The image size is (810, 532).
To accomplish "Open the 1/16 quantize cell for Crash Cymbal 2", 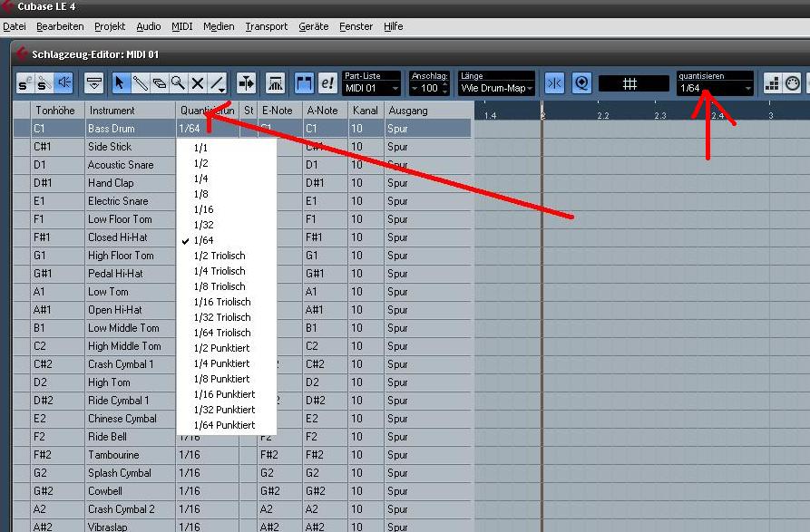I will [x=207, y=509].
